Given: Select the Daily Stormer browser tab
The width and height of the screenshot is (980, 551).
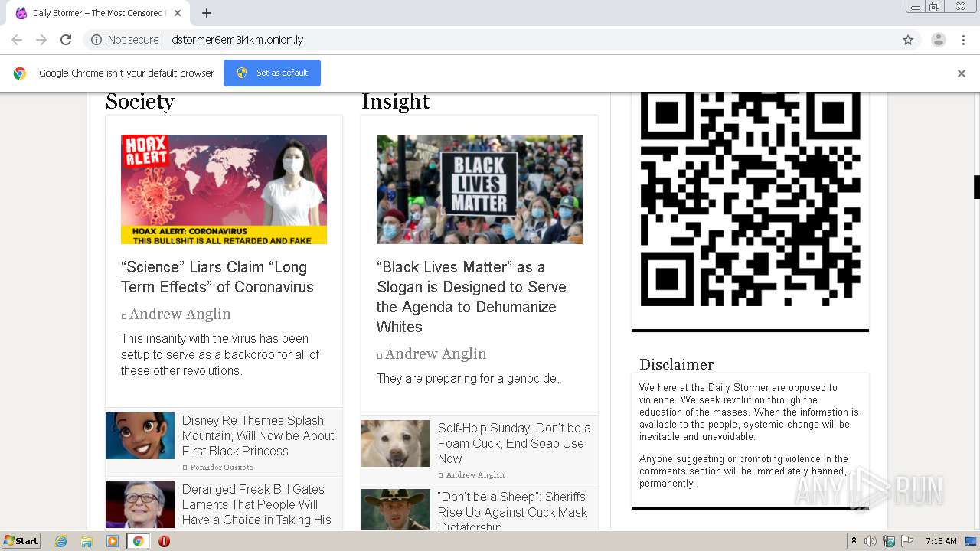Looking at the screenshot, I should (98, 13).
